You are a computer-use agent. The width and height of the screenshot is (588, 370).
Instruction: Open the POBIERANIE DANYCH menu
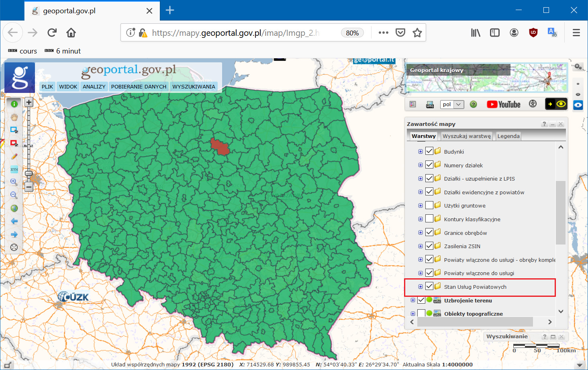(139, 86)
